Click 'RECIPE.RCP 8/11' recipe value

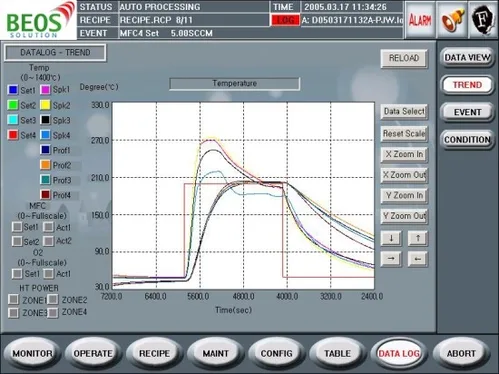156,20
